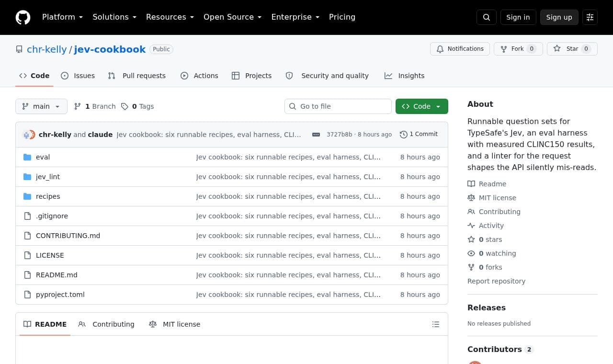Open the search magnifier button
Screen dimensions: 613x364
(487, 17)
